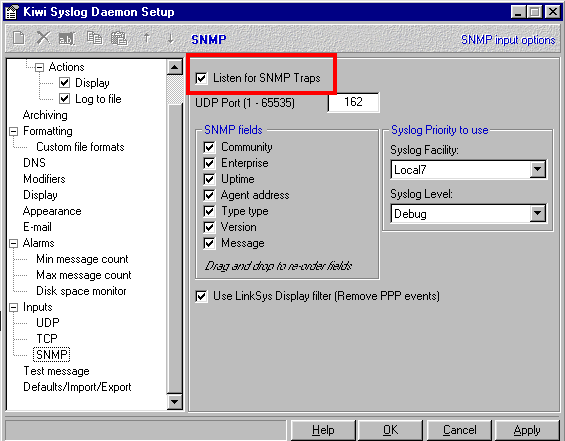Collapse the Alarms tree node
The height and width of the screenshot is (441, 565).
13,243
